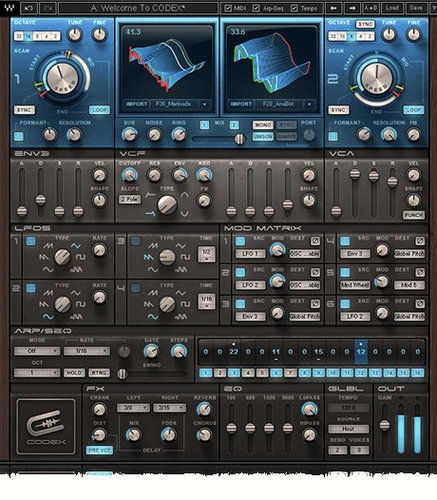Select octave 32 for oscillator 1

pos(19,36)
